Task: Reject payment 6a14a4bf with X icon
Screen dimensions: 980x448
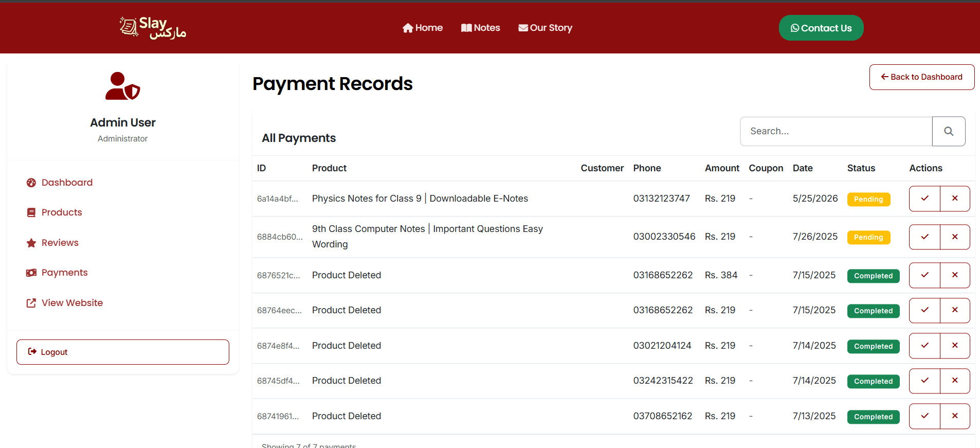Action: tap(955, 199)
